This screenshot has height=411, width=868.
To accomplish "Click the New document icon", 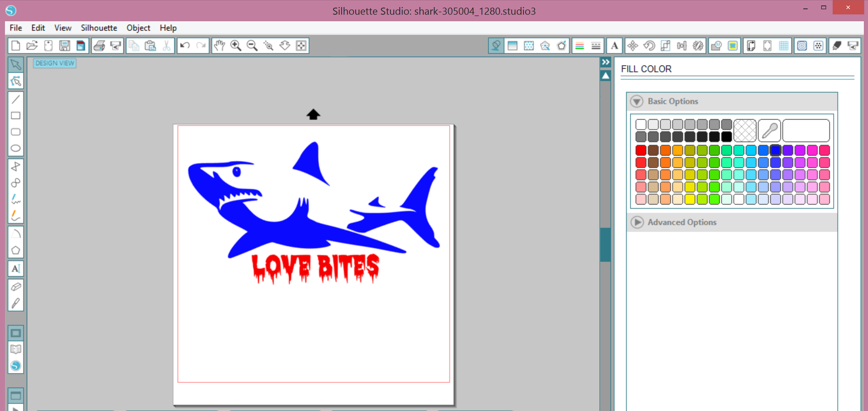I will pyautogui.click(x=15, y=45).
